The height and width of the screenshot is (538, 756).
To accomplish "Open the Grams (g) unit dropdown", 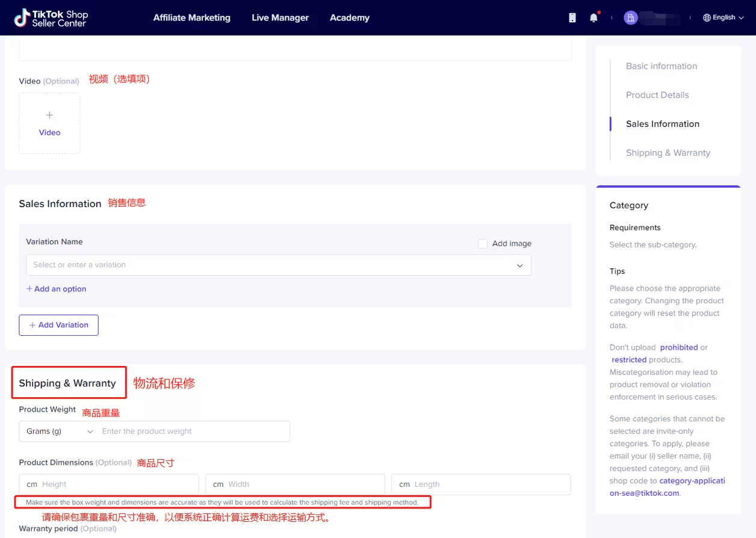I will (60, 431).
